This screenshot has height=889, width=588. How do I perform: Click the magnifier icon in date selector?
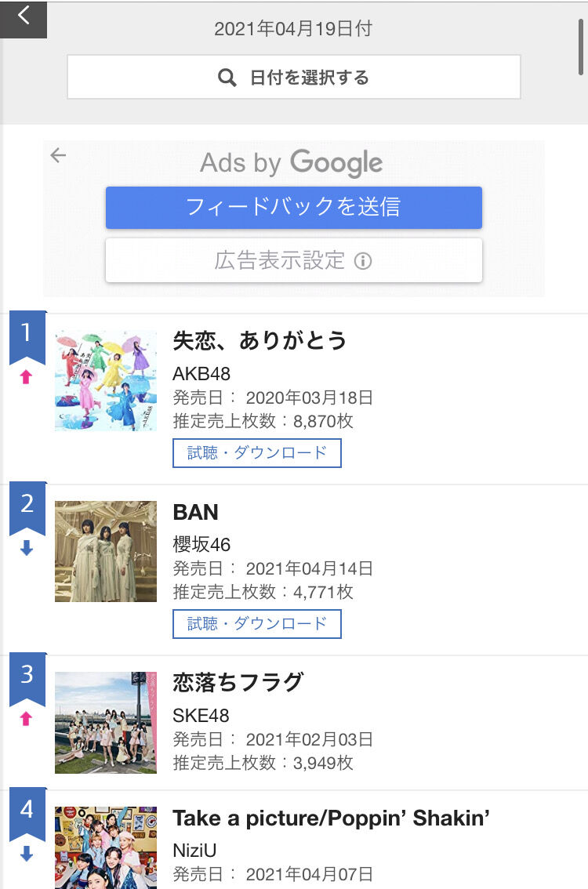(227, 77)
